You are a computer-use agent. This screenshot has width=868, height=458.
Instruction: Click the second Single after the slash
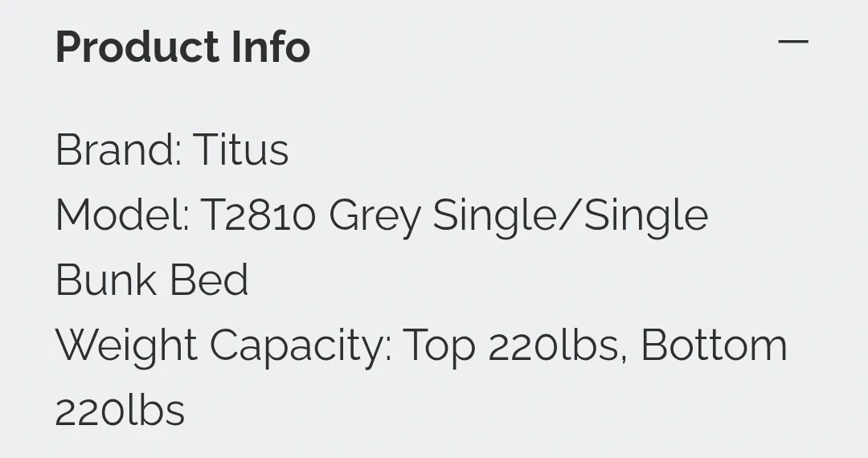[x=645, y=217]
